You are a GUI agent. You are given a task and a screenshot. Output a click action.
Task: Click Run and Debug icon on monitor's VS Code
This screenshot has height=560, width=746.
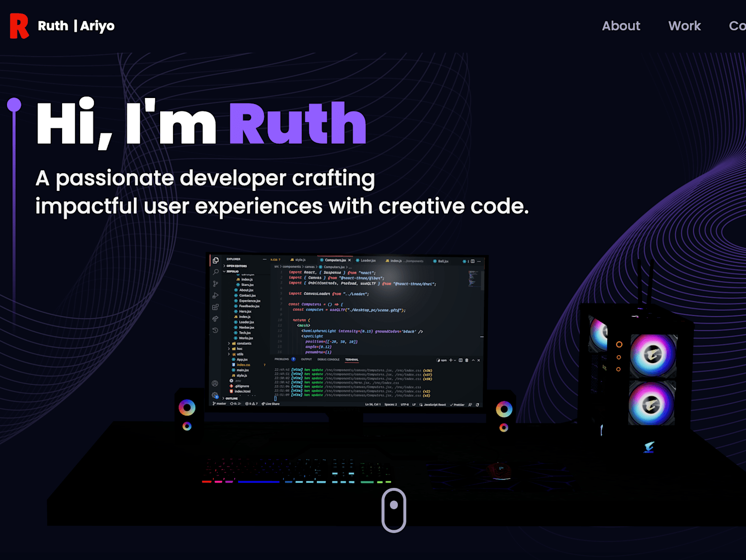click(x=215, y=295)
